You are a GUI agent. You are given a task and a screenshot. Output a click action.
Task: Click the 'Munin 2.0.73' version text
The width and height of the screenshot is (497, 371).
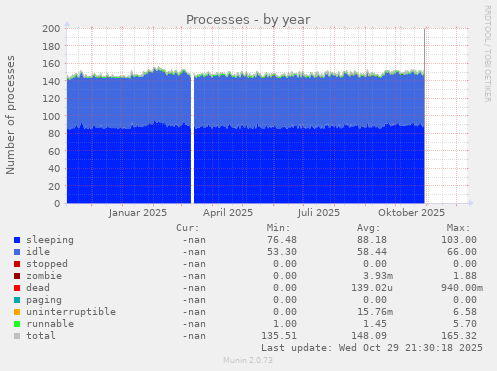(248, 360)
